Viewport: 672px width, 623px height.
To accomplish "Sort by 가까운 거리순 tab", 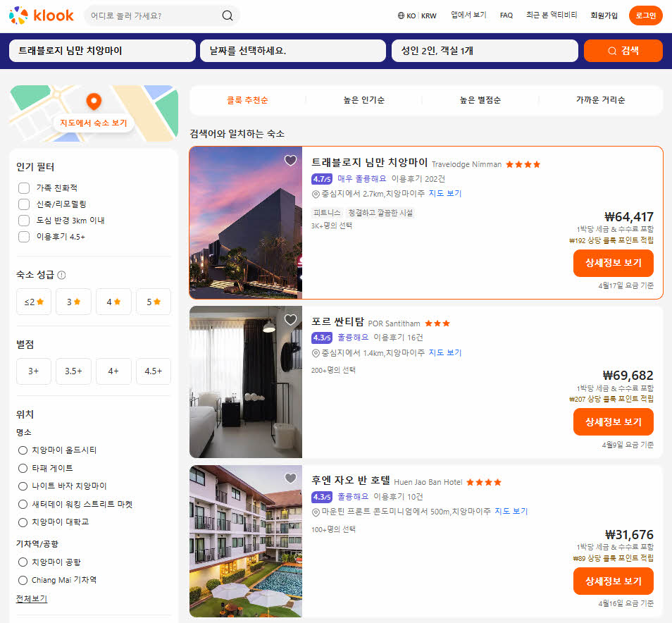I will 600,100.
